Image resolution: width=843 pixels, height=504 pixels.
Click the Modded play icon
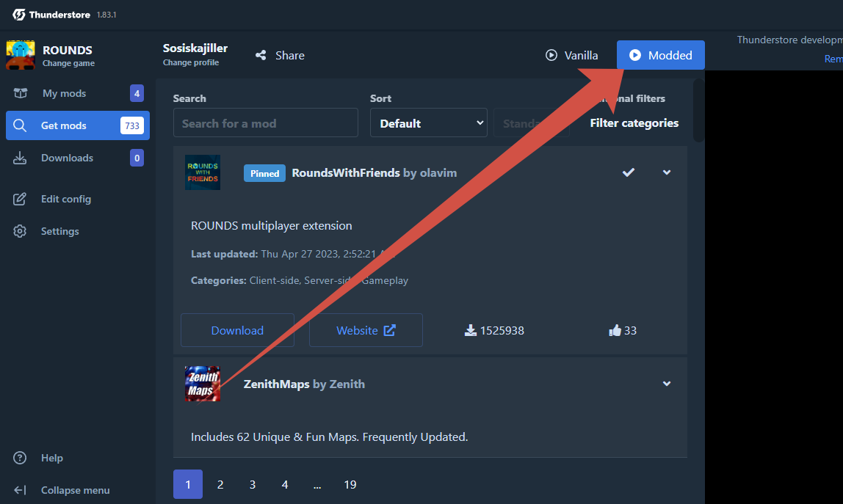point(635,55)
